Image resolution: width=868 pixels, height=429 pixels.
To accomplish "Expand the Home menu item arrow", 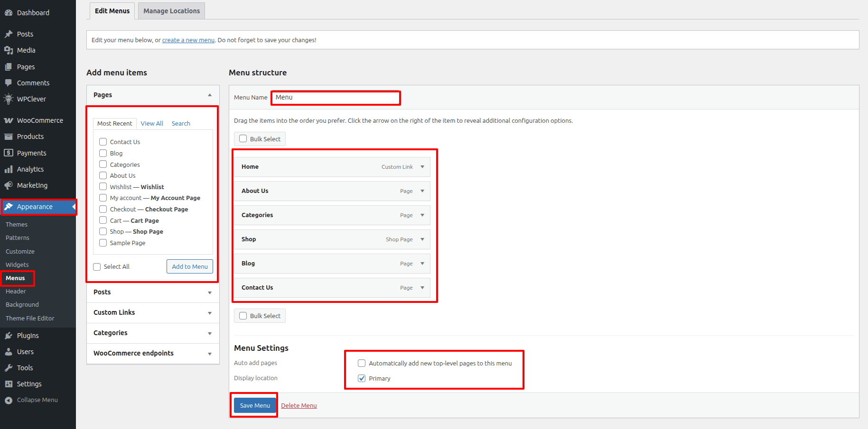I will [422, 167].
